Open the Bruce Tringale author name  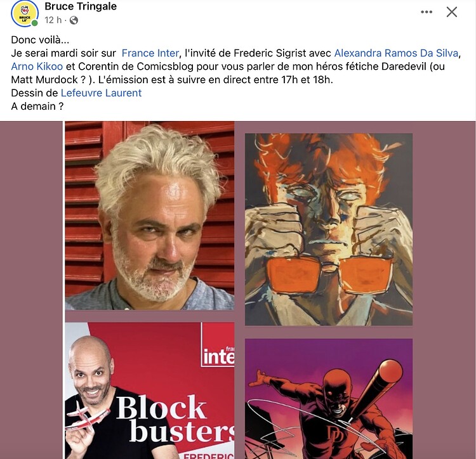pos(81,6)
